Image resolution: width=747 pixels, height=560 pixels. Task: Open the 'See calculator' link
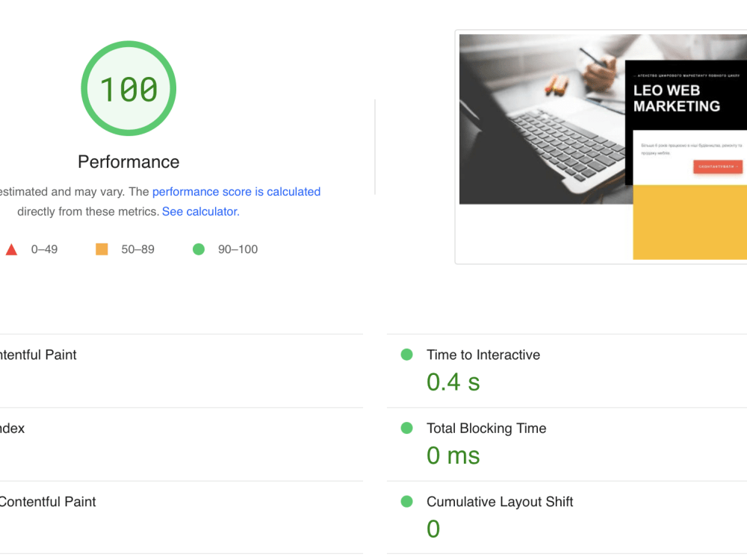199,211
